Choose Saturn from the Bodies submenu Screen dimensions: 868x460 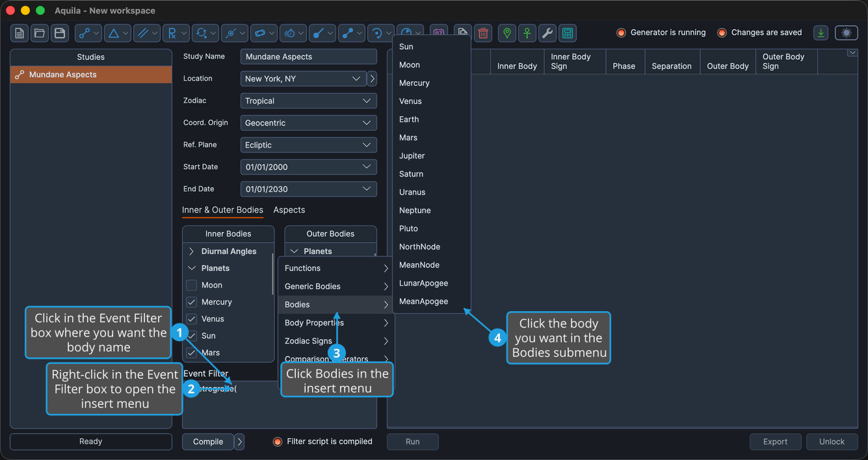[x=432, y=174]
